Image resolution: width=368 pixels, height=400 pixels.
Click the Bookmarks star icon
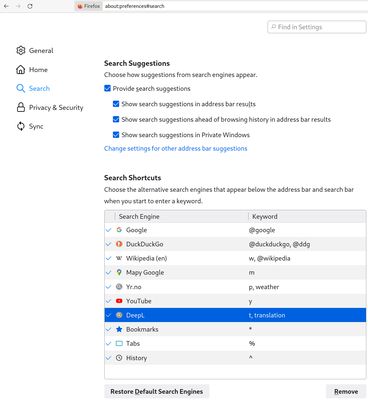point(119,329)
